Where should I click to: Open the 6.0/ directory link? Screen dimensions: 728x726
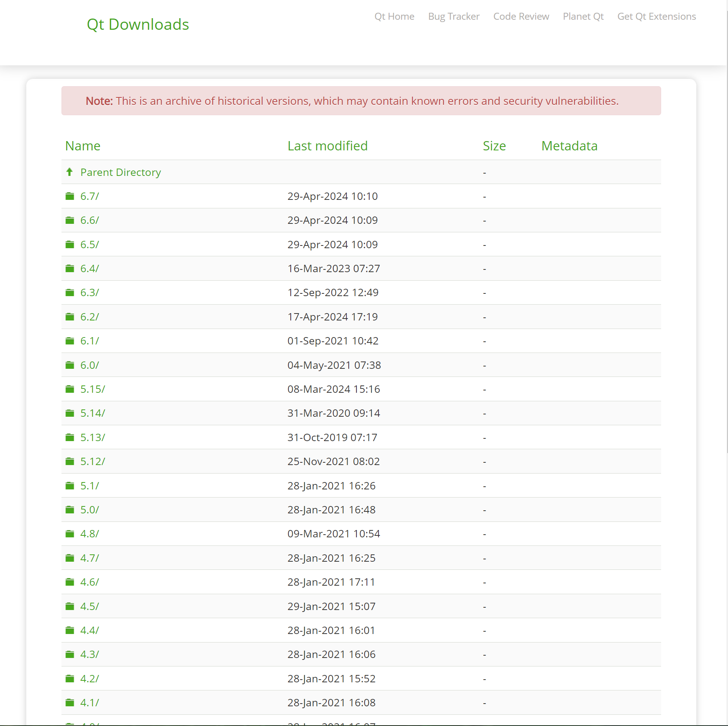(x=90, y=365)
